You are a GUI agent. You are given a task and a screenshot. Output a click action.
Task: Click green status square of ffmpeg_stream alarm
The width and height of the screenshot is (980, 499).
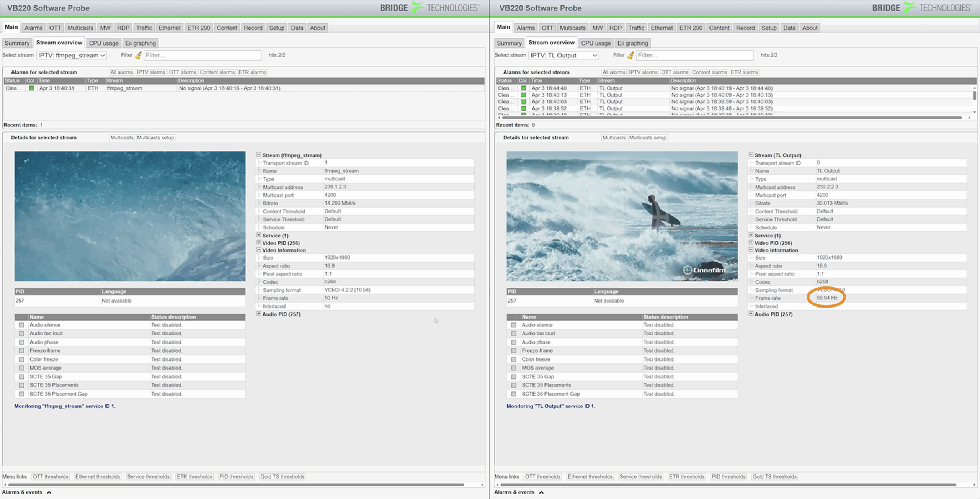point(31,88)
